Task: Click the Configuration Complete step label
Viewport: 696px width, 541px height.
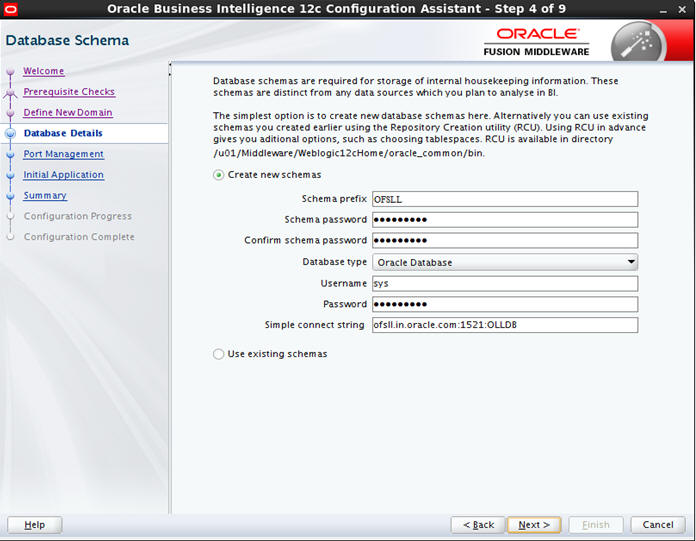Action: (x=79, y=237)
